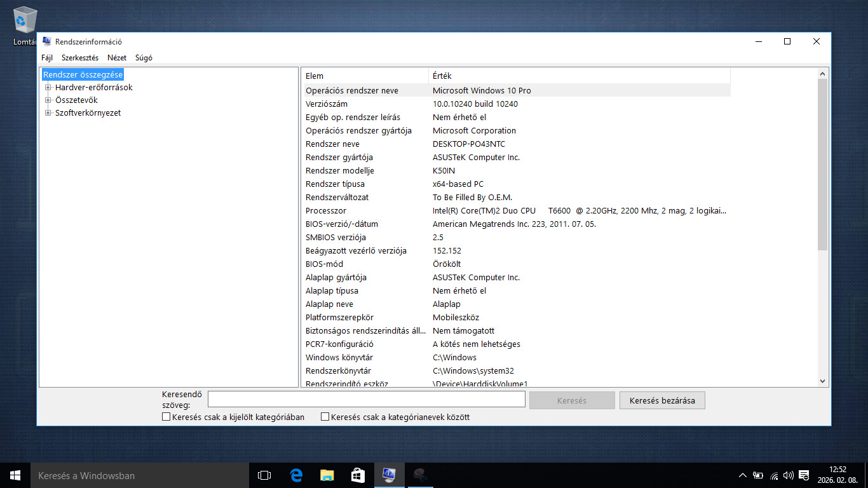Select the 'Rendszer neve' row
868x488 pixels.
(517, 144)
